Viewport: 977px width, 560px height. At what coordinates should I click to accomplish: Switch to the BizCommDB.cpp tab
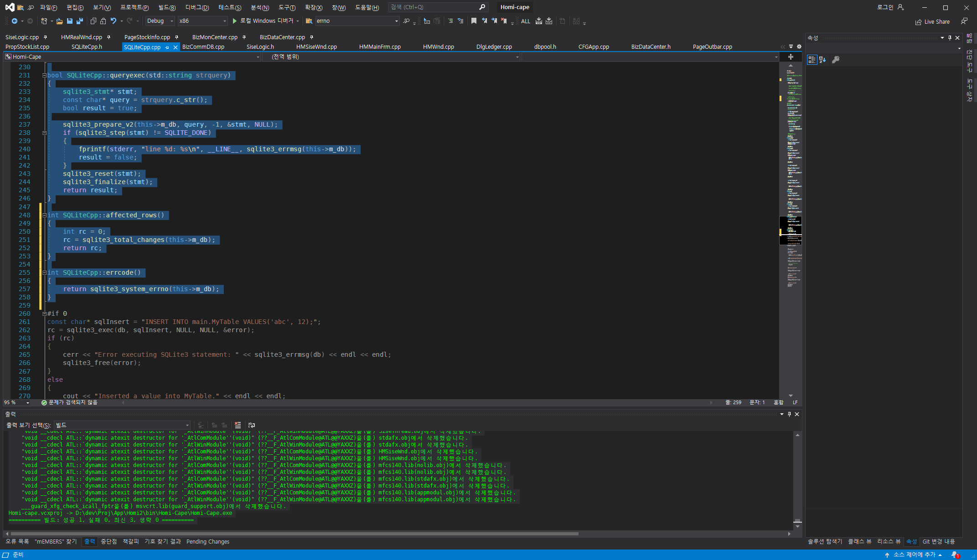[x=203, y=47]
